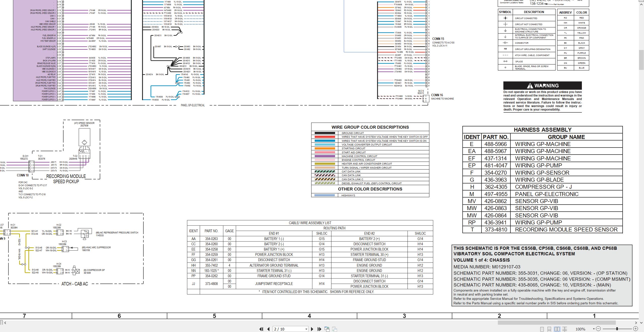The image size is (644, 332).
Task: Click the zoom in plus button
Action: (635, 329)
